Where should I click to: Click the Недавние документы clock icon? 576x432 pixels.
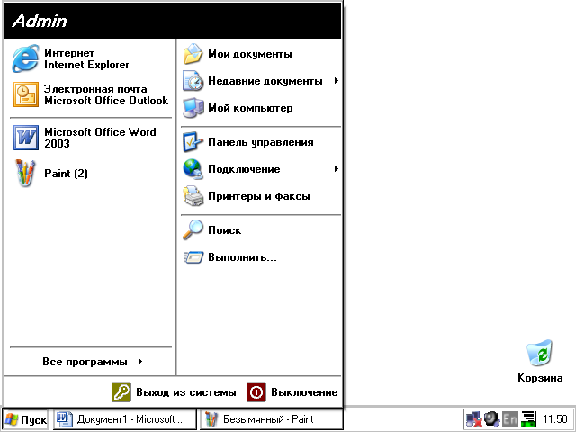193,81
